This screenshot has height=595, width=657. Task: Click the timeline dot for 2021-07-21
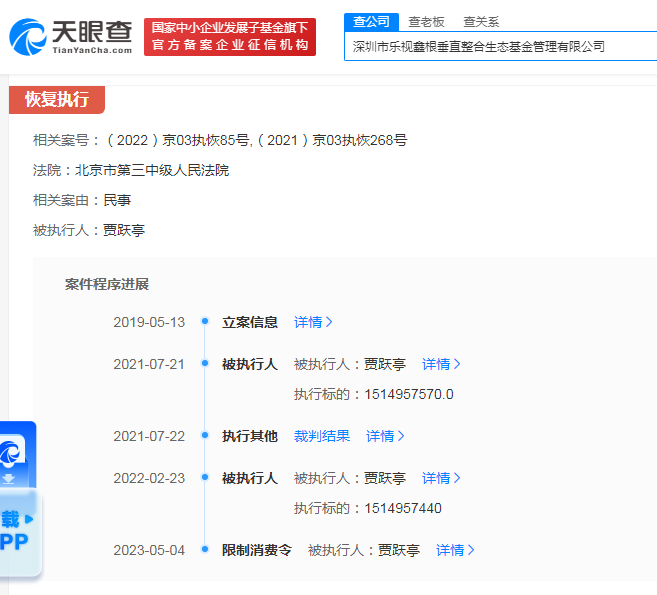click(x=205, y=363)
